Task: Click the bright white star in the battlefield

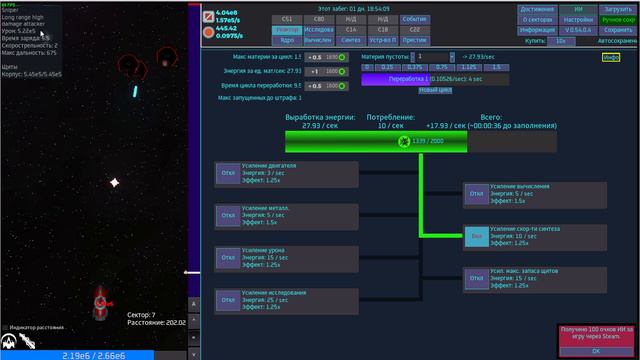Action: point(114,182)
